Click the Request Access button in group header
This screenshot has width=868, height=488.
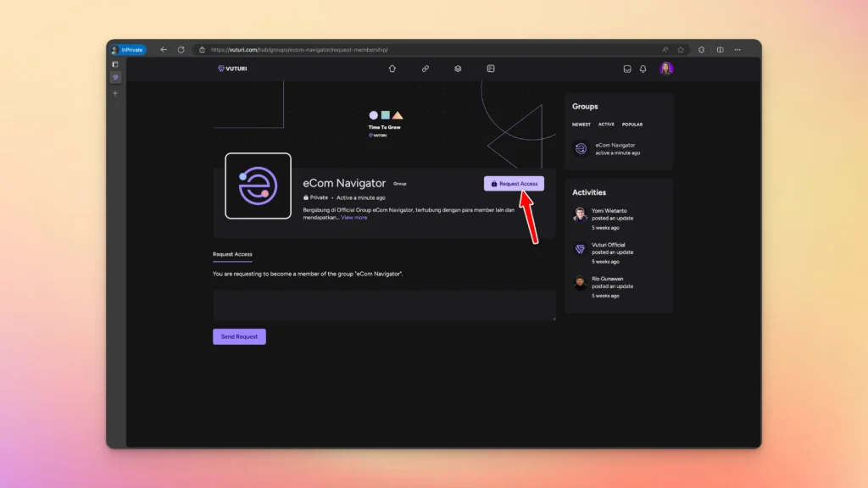(x=514, y=184)
